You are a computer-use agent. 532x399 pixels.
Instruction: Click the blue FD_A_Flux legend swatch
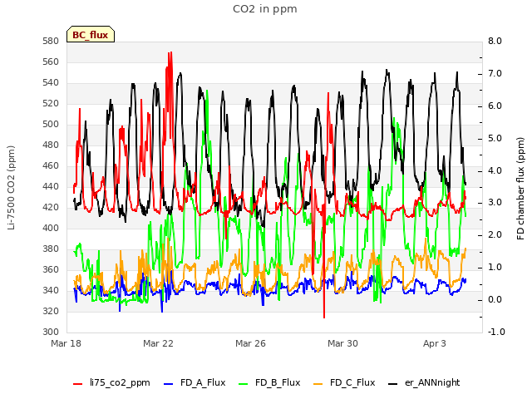pyautogui.click(x=168, y=384)
